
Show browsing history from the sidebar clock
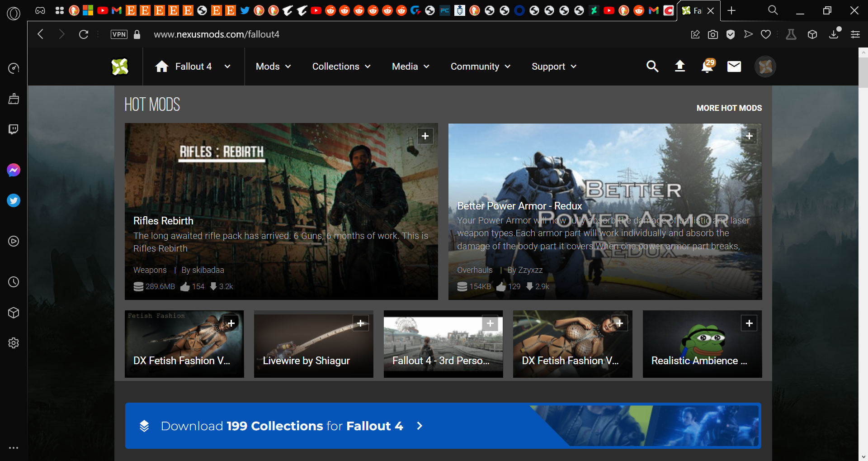pos(14,282)
